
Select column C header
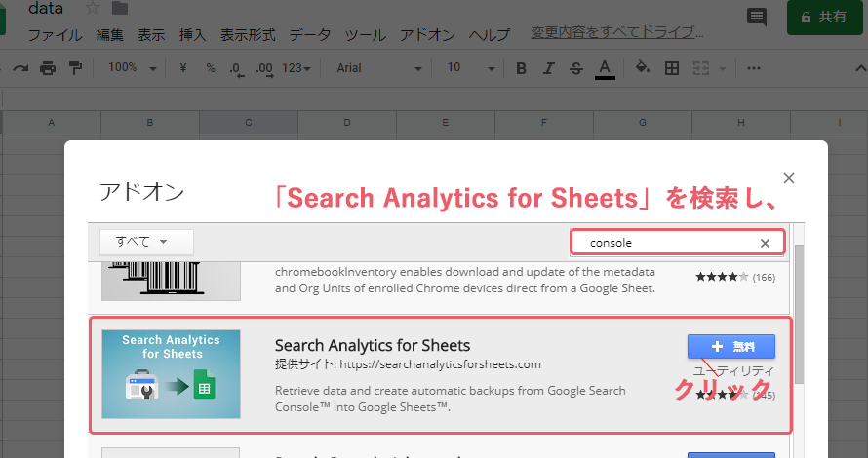click(x=249, y=122)
